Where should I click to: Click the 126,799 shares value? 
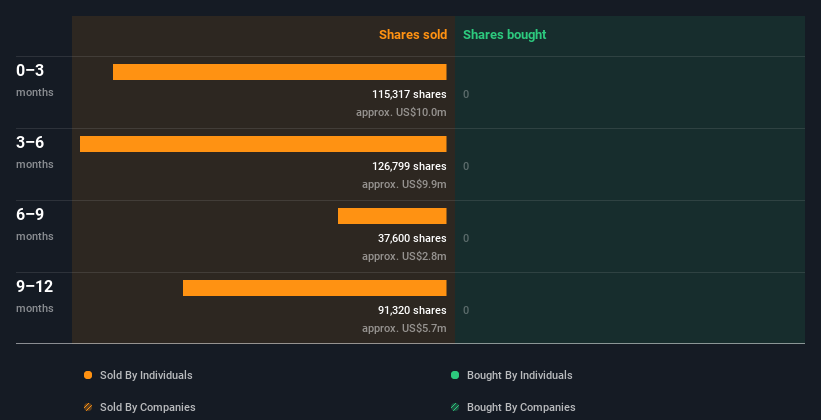pyautogui.click(x=409, y=166)
